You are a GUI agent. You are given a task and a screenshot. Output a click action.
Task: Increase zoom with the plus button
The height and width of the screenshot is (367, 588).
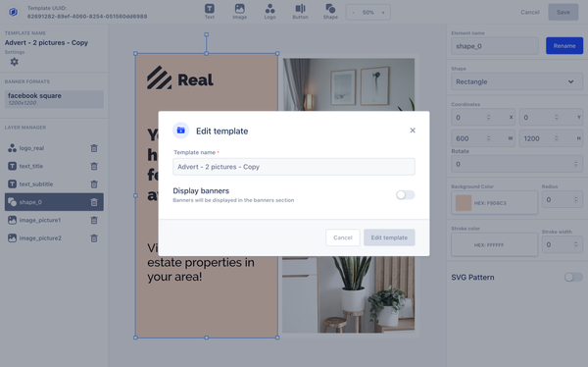click(383, 13)
